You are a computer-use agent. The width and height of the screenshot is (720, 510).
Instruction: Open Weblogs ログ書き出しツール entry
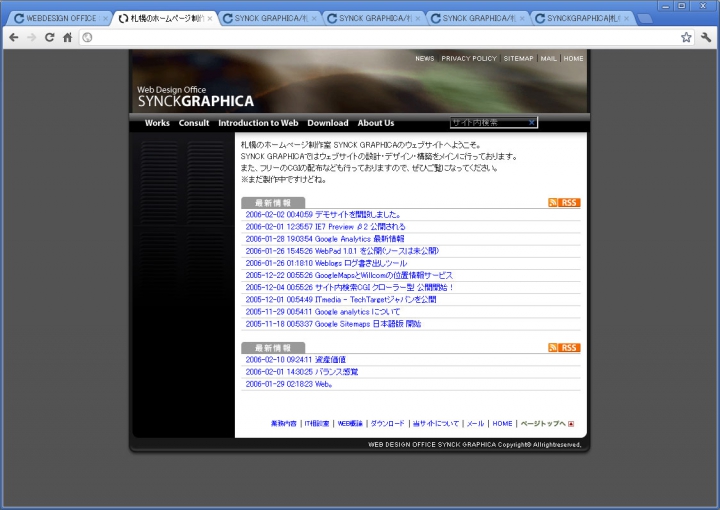[326, 263]
